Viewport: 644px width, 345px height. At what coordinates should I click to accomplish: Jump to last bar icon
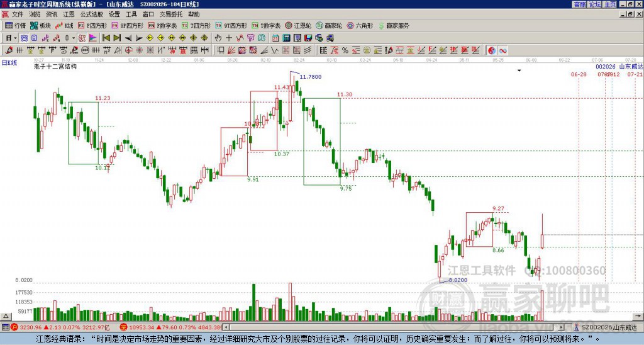tap(117, 38)
